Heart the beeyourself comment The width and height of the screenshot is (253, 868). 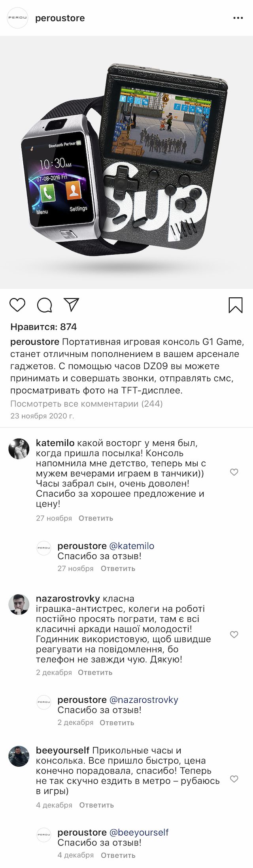click(x=234, y=779)
